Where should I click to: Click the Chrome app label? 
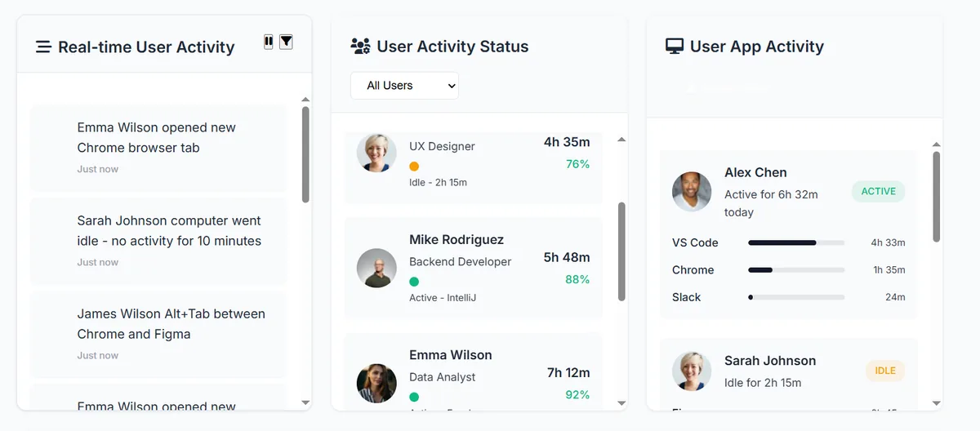click(693, 270)
